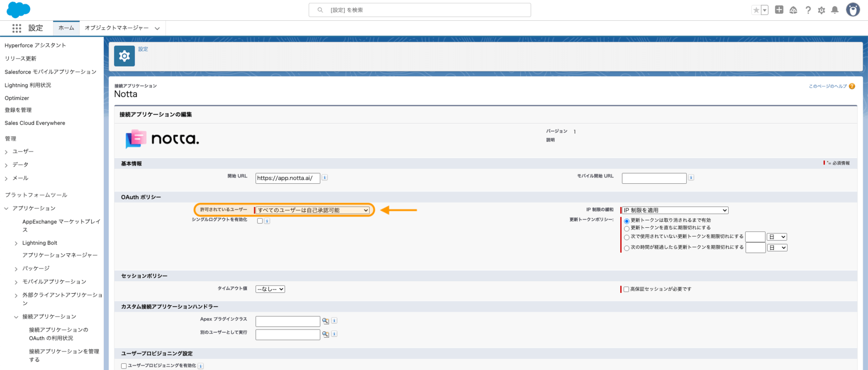Open Lightning 利用状況 in the sidebar

[28, 85]
